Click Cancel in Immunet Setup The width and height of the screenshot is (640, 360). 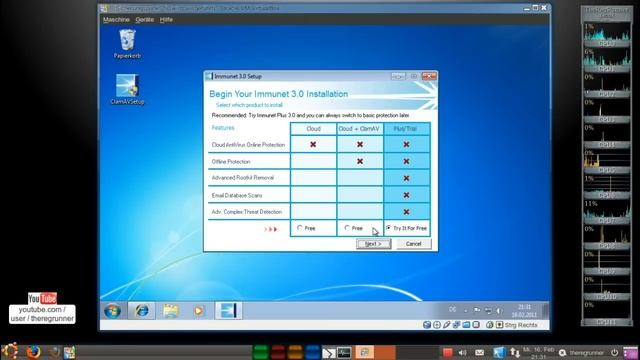(x=413, y=244)
